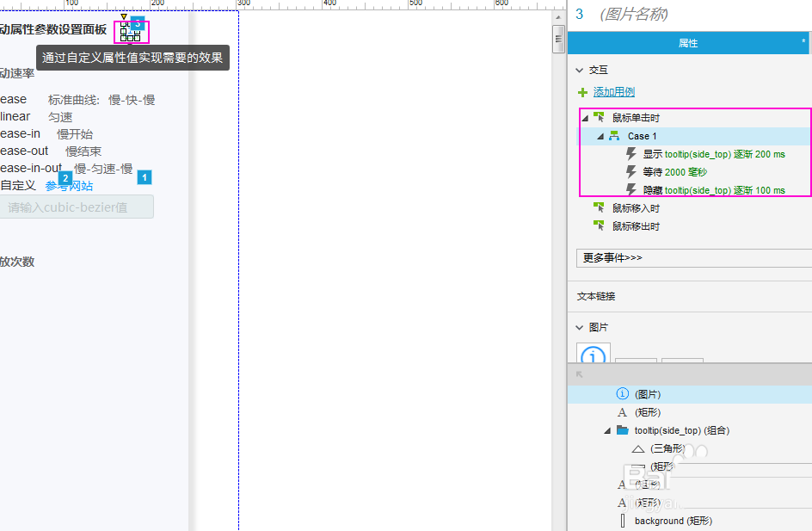
Task: Click the folder icon of tooltip(side_top) group
Action: (x=622, y=430)
